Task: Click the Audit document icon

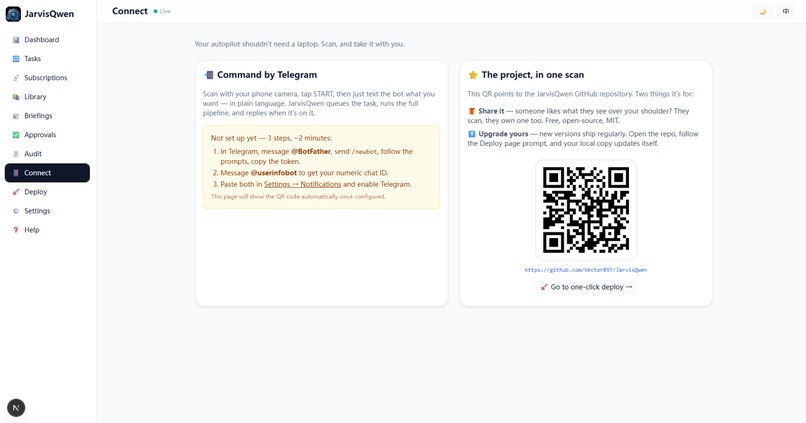Action: click(x=16, y=154)
